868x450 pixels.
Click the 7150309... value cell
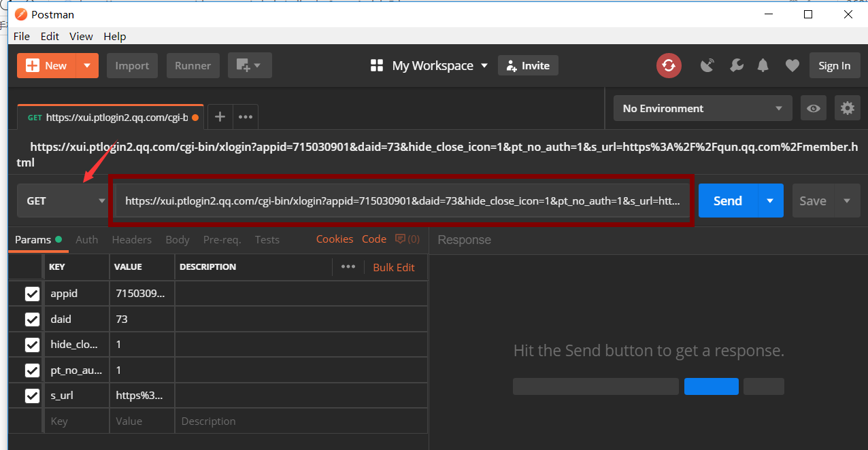tap(142, 294)
